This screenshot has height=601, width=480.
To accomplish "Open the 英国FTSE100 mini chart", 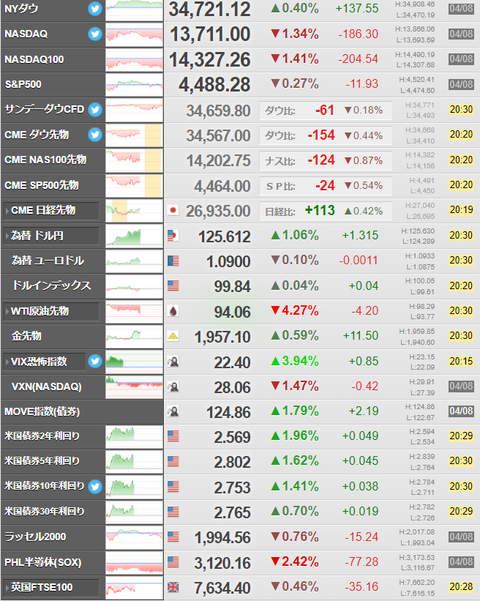I will (134, 587).
